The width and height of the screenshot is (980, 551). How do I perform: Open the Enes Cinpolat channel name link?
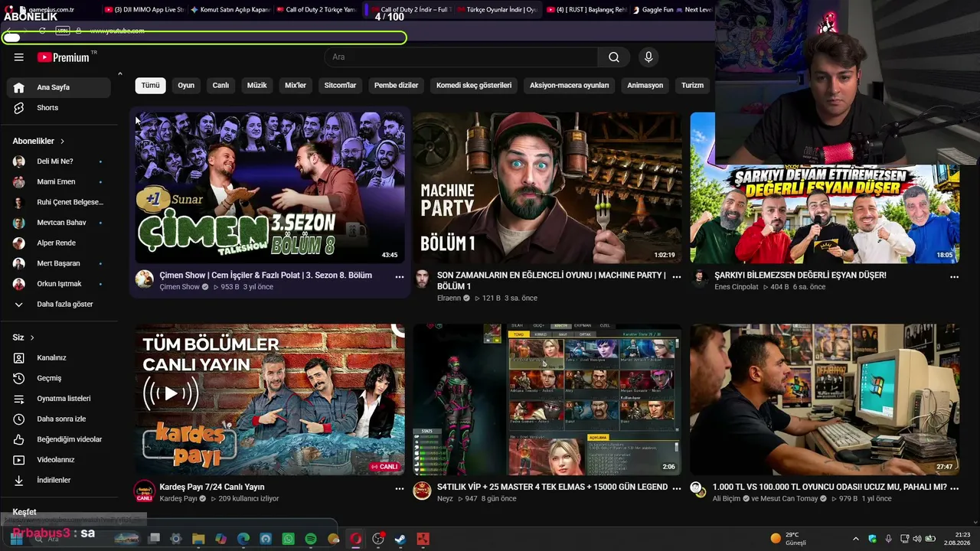click(737, 287)
